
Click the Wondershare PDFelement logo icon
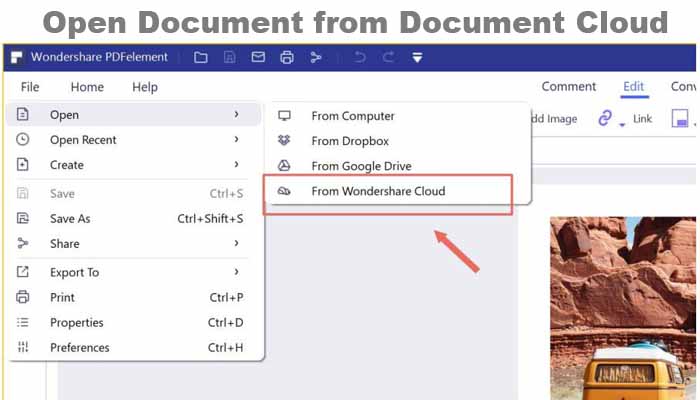(x=17, y=57)
